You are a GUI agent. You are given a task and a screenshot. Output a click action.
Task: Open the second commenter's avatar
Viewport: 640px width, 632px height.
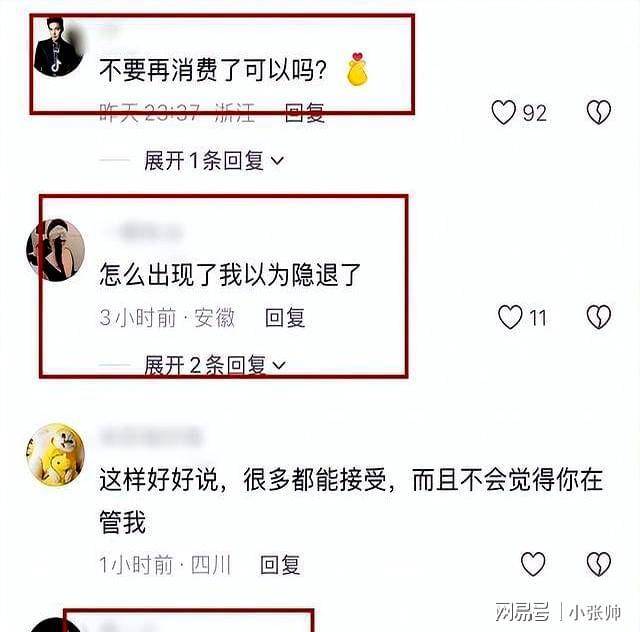pyautogui.click(x=56, y=250)
